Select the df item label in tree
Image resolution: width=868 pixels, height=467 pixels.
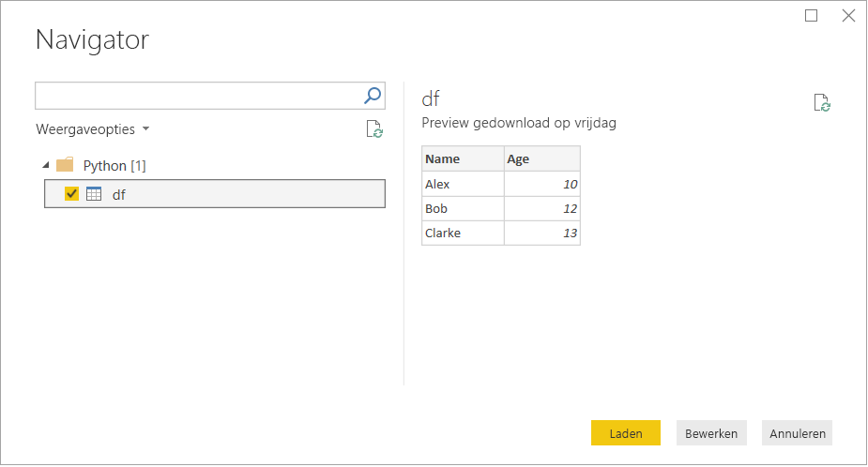(119, 194)
